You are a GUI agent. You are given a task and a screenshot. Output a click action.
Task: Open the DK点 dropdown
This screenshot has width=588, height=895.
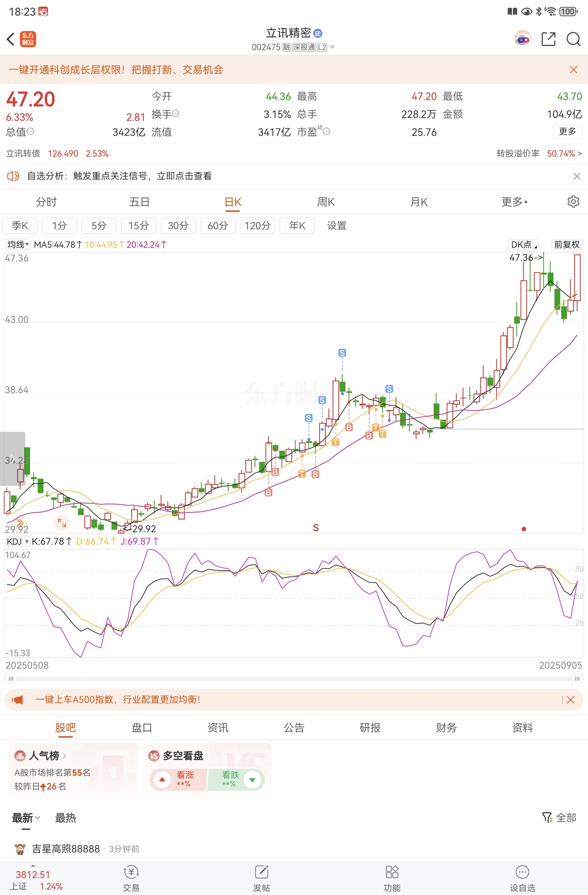click(x=523, y=245)
